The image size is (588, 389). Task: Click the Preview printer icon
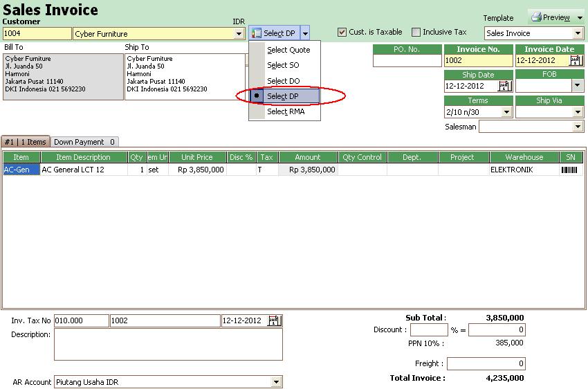point(535,17)
